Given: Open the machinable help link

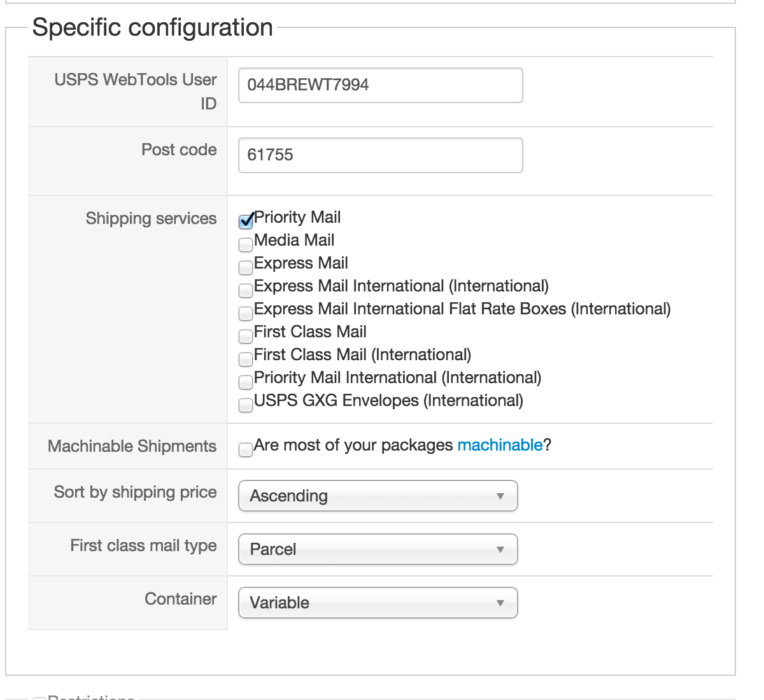Looking at the screenshot, I should coord(500,445).
